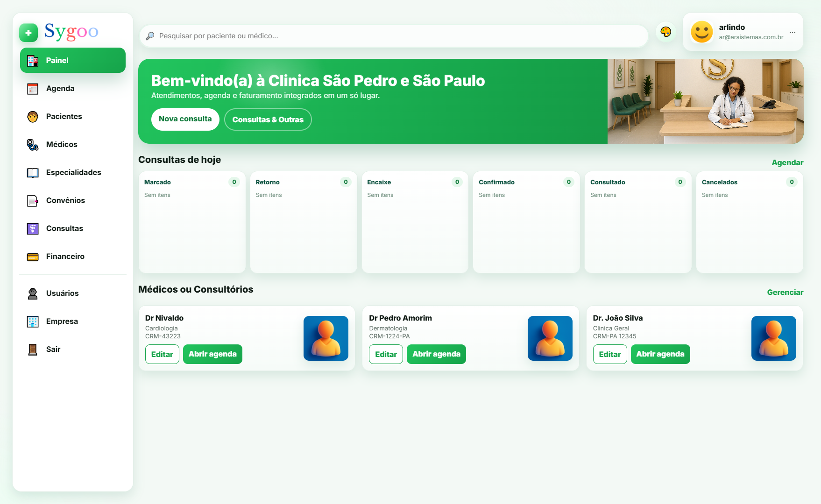Open Dr Pedro Amorim's agenda
Screen dimensions: 821x504
[x=436, y=354]
